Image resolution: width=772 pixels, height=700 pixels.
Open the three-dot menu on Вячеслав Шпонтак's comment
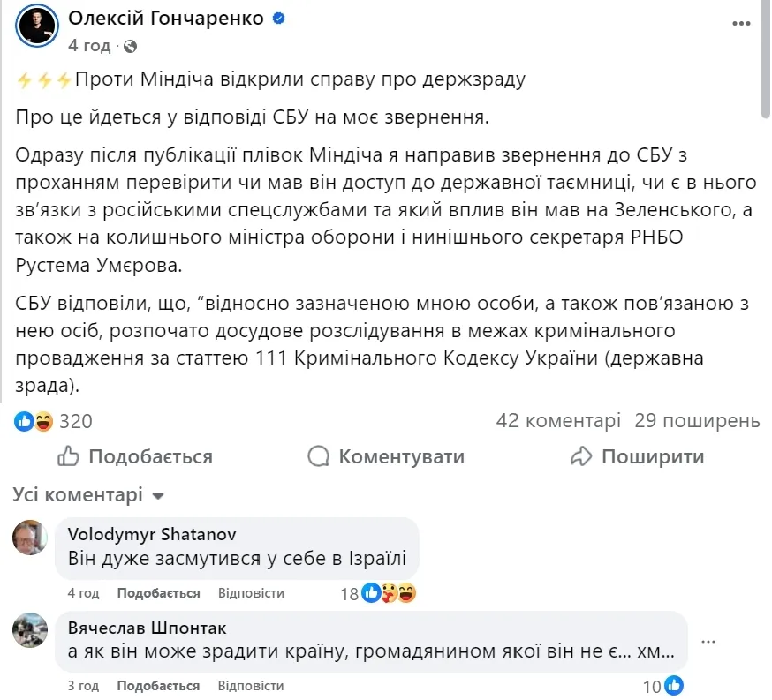[708, 644]
